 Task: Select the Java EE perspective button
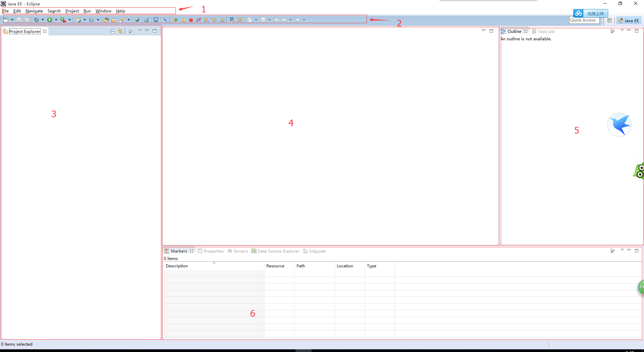[629, 20]
